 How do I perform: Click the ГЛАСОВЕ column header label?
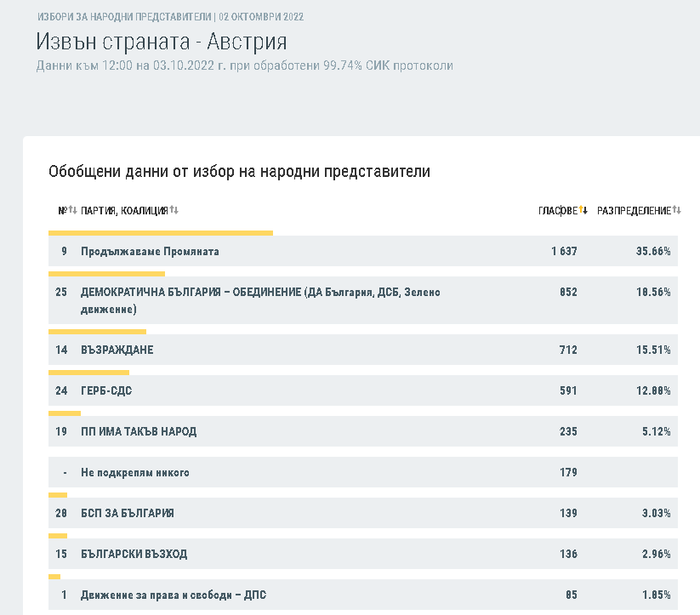[557, 210]
